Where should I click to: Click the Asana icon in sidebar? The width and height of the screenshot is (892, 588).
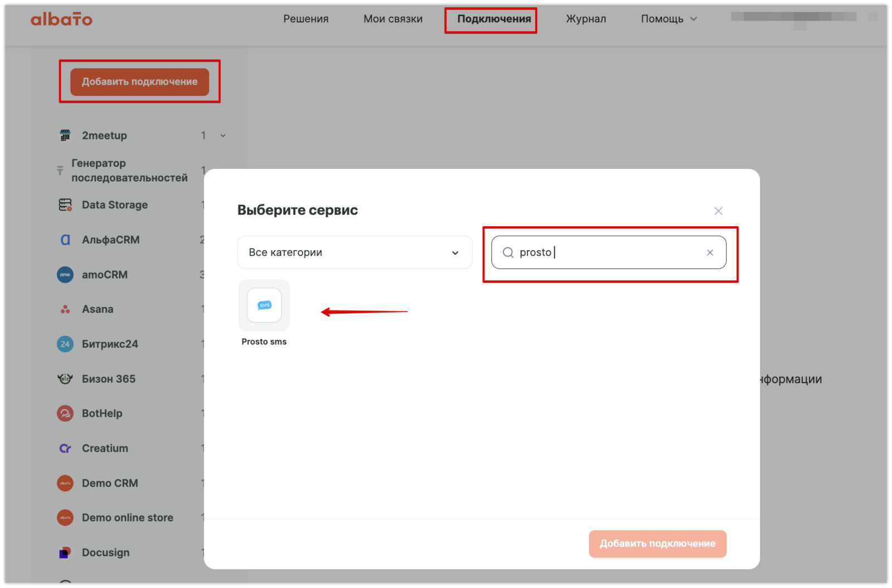click(65, 309)
